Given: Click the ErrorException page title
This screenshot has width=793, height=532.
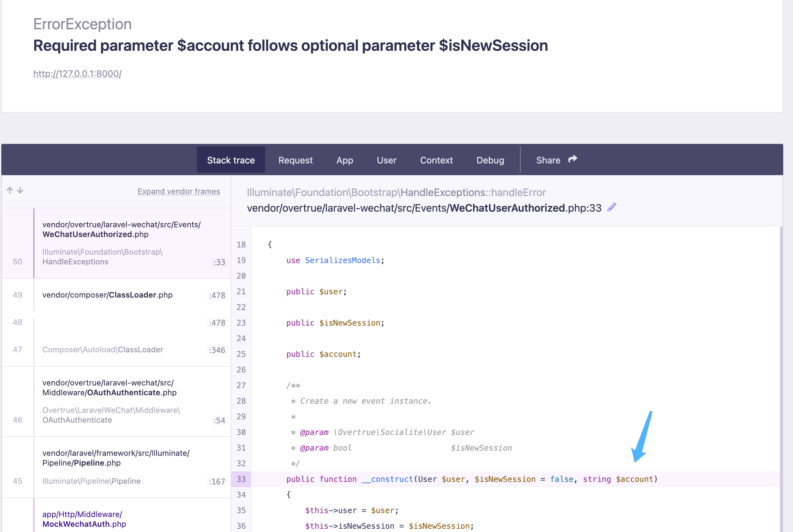Looking at the screenshot, I should point(82,24).
